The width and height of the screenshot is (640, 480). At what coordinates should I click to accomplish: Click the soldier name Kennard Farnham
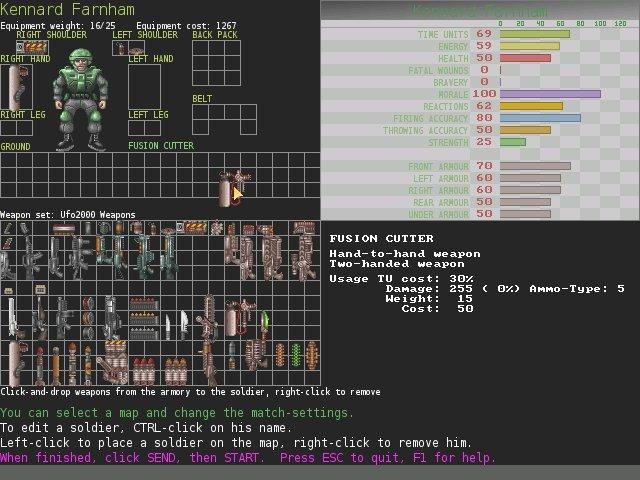[x=68, y=10]
